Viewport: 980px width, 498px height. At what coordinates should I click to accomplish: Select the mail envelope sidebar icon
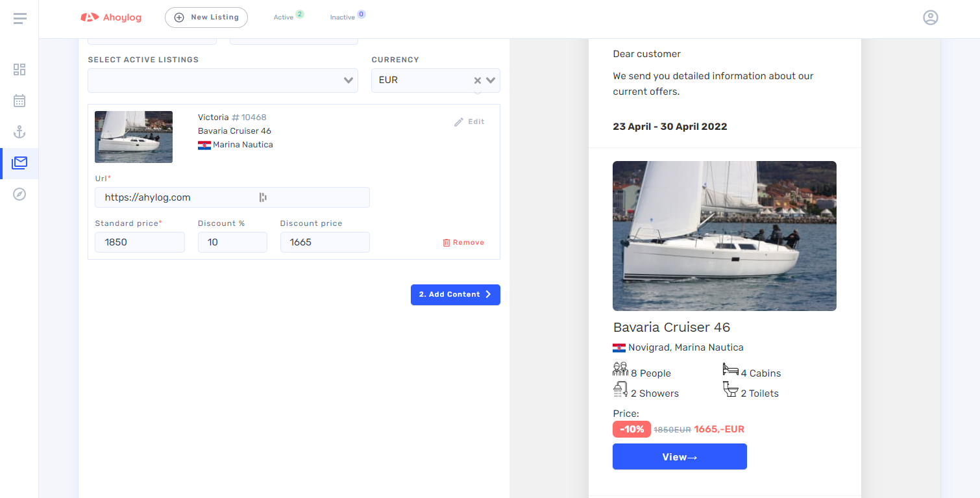tap(19, 163)
